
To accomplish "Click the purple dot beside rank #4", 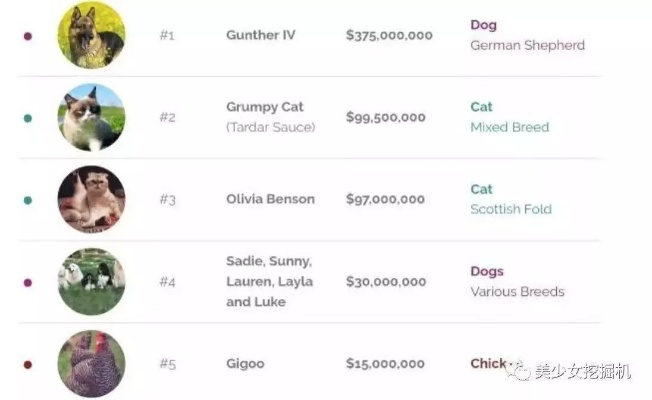I will click(28, 282).
